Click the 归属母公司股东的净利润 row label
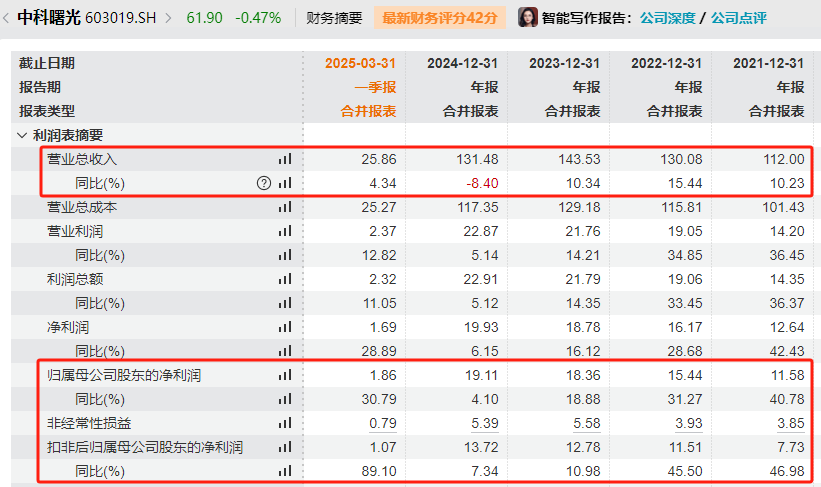Viewport: 821px width, 487px height. [124, 375]
